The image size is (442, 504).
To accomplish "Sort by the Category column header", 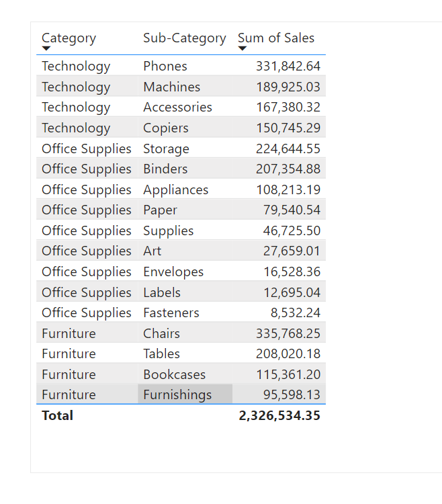I will pyautogui.click(x=69, y=38).
